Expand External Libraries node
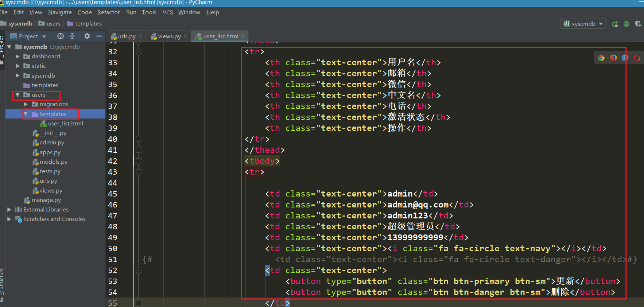The image size is (644, 307). coord(9,210)
